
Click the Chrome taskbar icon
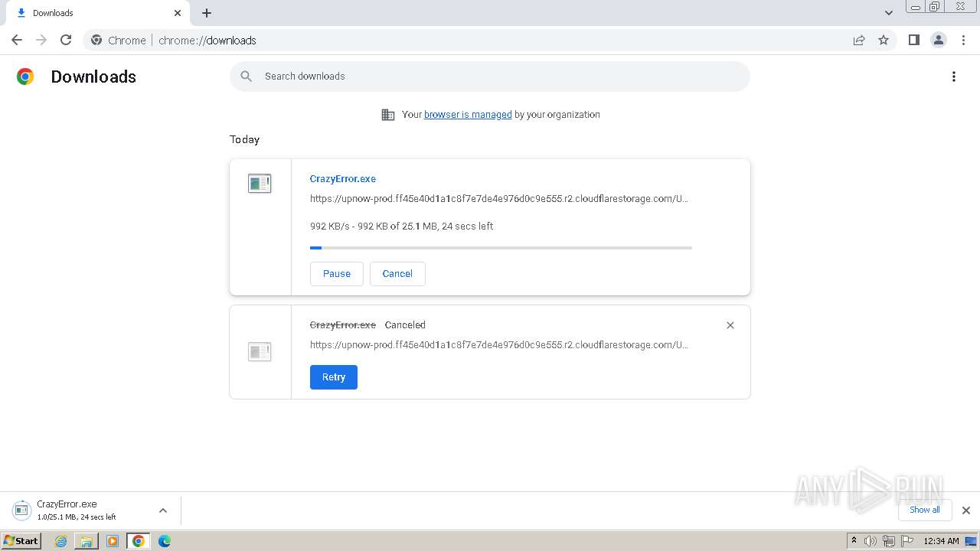pyautogui.click(x=139, y=541)
